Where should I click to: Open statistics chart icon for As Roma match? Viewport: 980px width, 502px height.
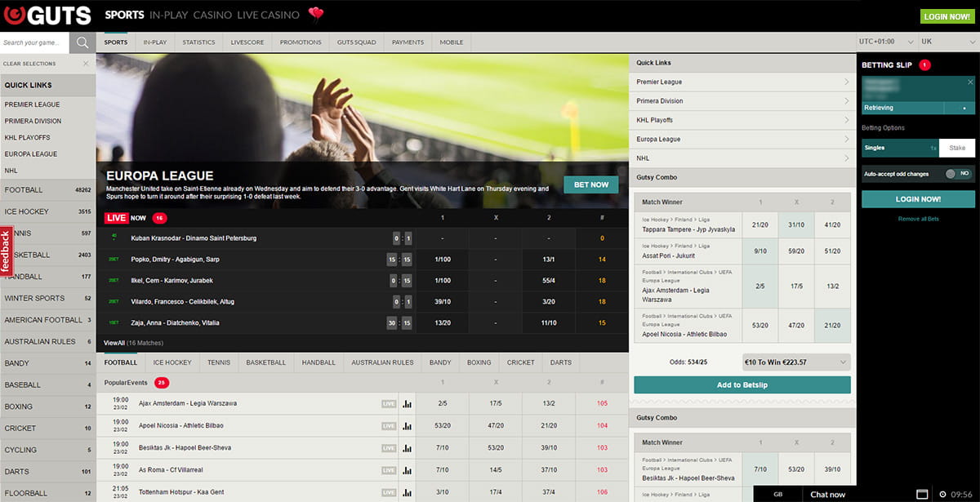tap(408, 469)
